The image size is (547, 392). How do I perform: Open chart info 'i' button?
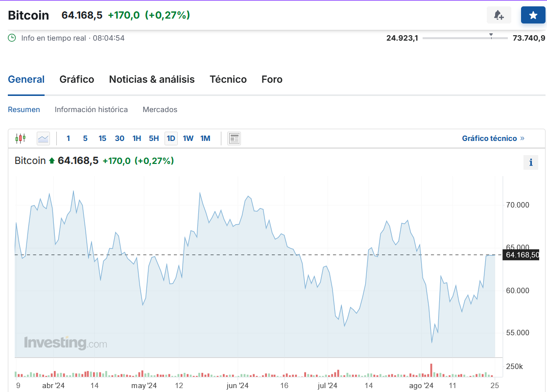point(531,162)
